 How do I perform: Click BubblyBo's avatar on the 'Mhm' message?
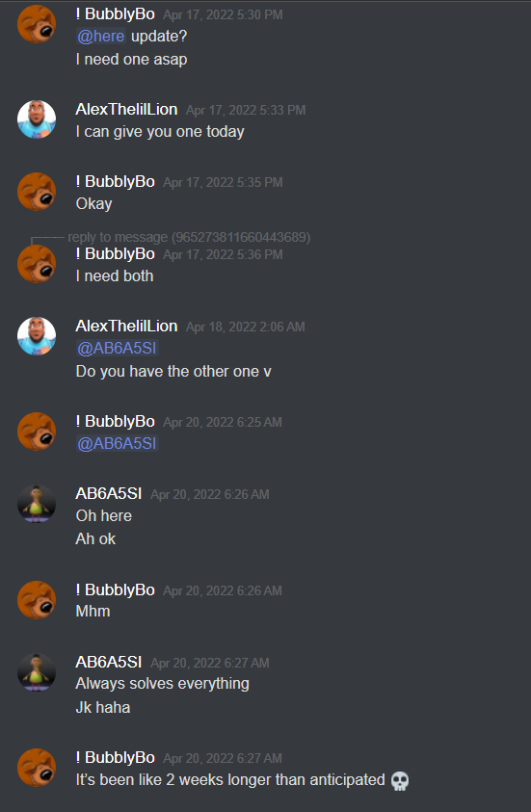click(x=37, y=600)
